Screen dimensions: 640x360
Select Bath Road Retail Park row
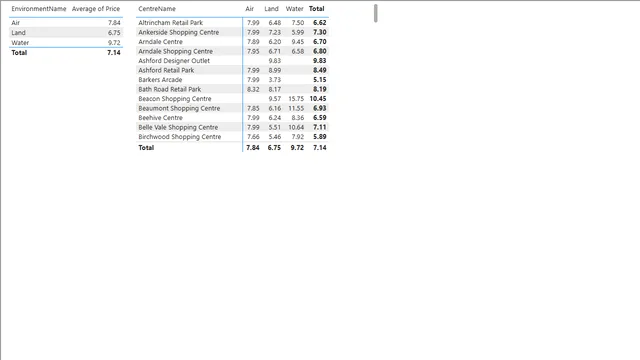click(232, 89)
